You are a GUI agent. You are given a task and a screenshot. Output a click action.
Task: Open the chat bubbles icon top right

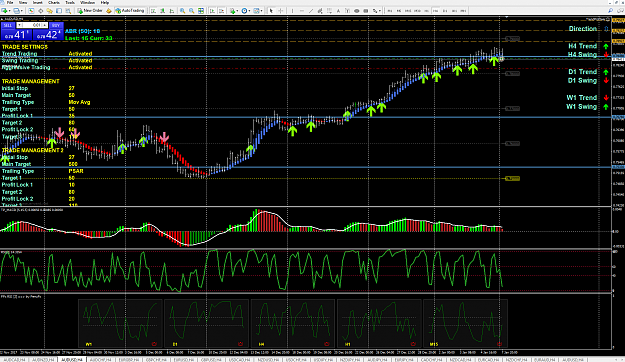coord(621,11)
